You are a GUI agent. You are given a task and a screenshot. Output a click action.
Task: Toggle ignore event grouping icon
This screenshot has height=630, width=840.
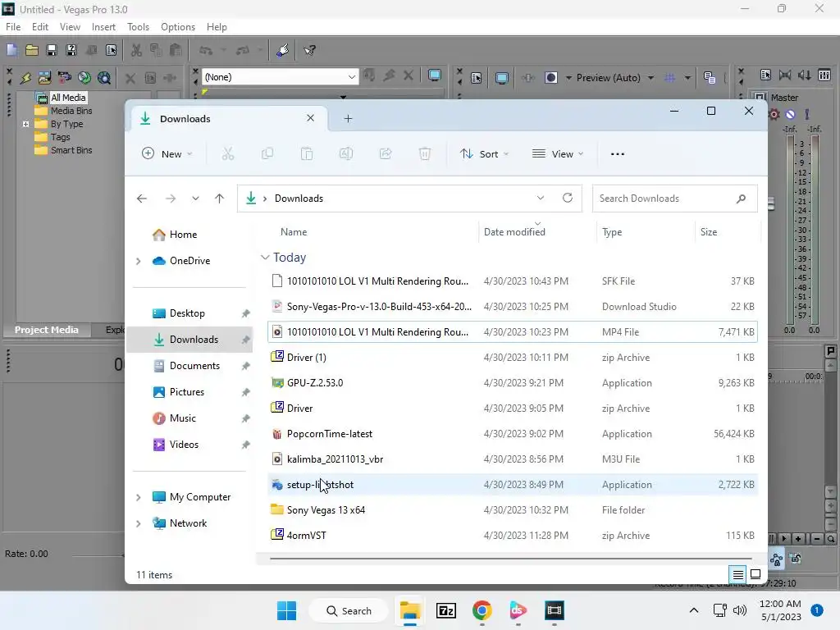tap(796, 559)
